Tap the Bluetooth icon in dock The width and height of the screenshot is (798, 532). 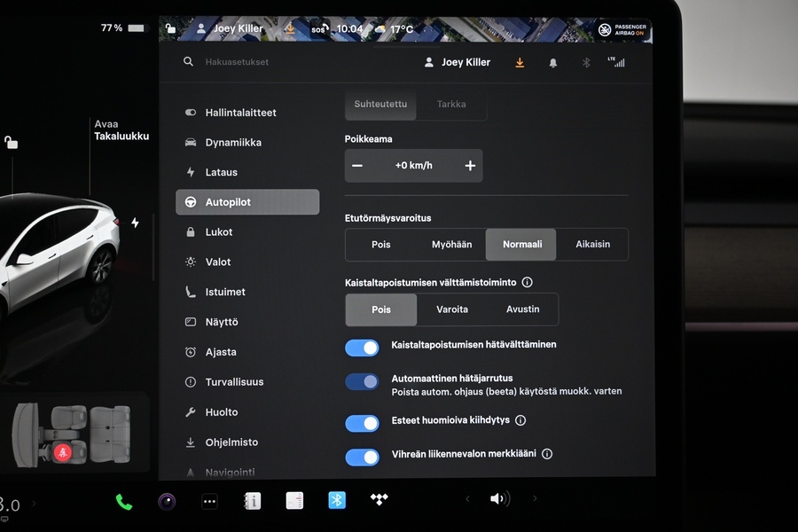point(337,500)
